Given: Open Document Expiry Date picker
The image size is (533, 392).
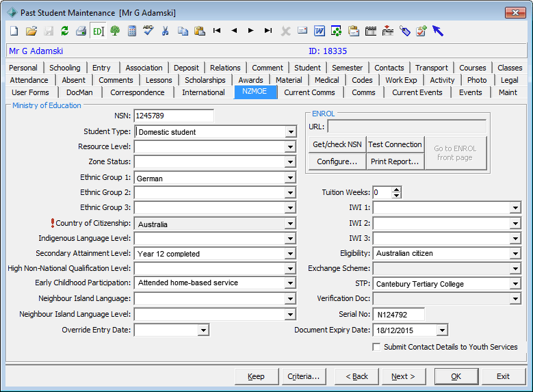Looking at the screenshot, I should 442,330.
